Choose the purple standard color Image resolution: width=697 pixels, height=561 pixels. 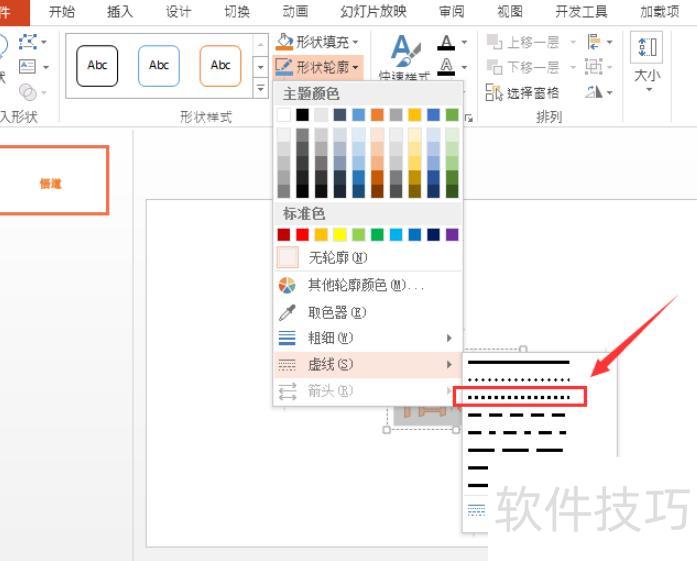452,234
